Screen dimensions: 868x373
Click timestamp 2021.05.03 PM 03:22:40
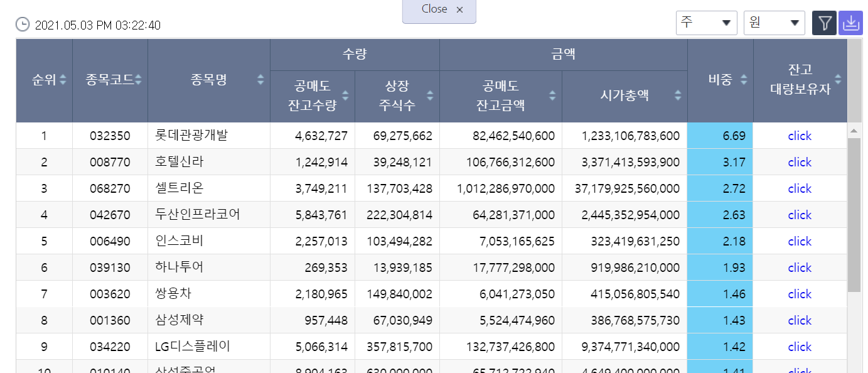[x=98, y=25]
